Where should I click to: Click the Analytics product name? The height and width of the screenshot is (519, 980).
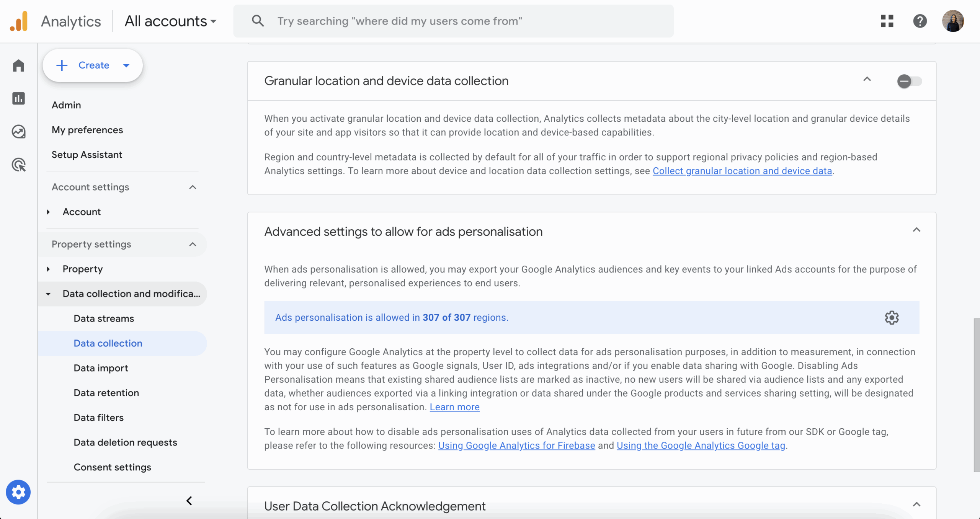coord(71,21)
